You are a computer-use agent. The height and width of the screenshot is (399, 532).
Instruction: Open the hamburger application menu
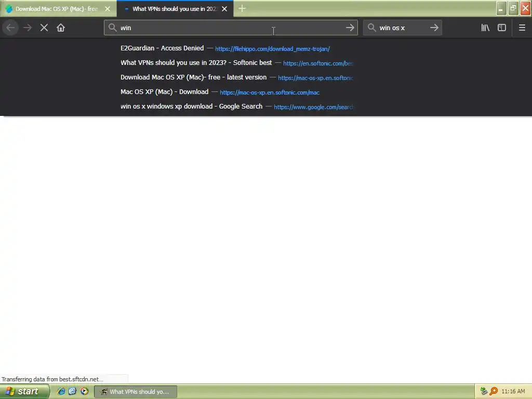pos(522,28)
